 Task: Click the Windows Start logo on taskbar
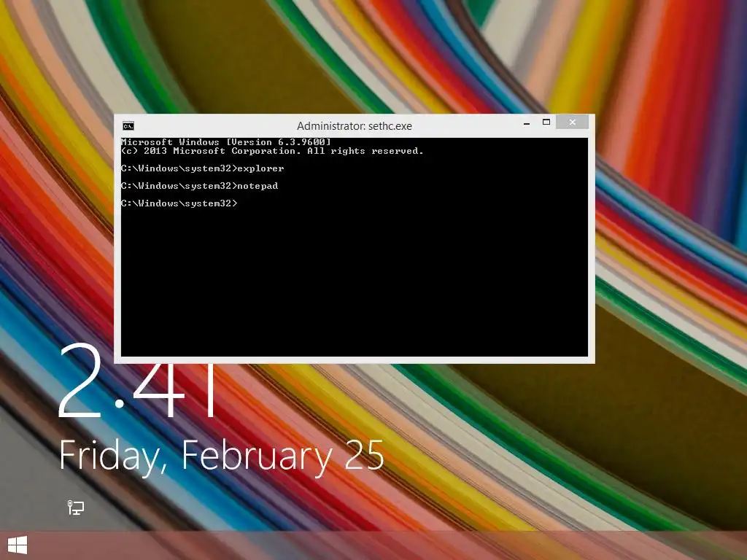click(x=18, y=545)
